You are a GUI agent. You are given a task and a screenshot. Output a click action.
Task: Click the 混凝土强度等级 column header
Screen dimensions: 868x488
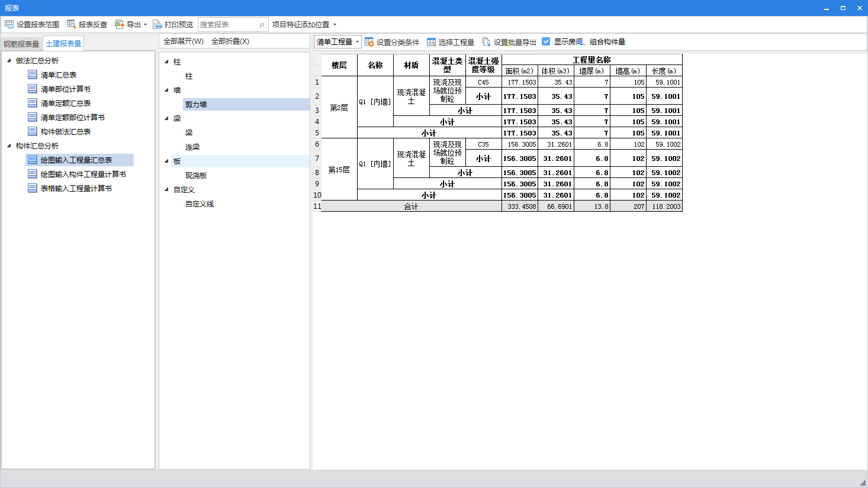point(483,65)
